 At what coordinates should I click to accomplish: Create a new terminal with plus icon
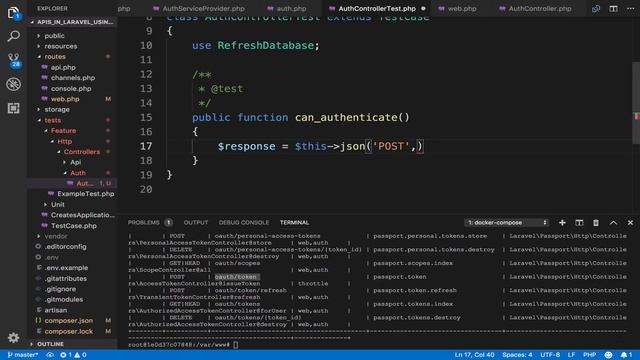(x=562, y=222)
